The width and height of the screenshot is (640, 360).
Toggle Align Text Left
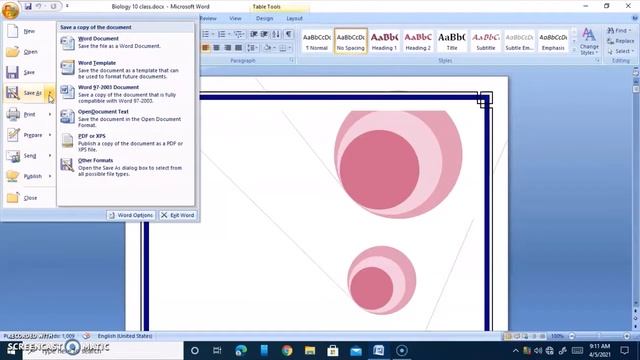[x=205, y=48]
